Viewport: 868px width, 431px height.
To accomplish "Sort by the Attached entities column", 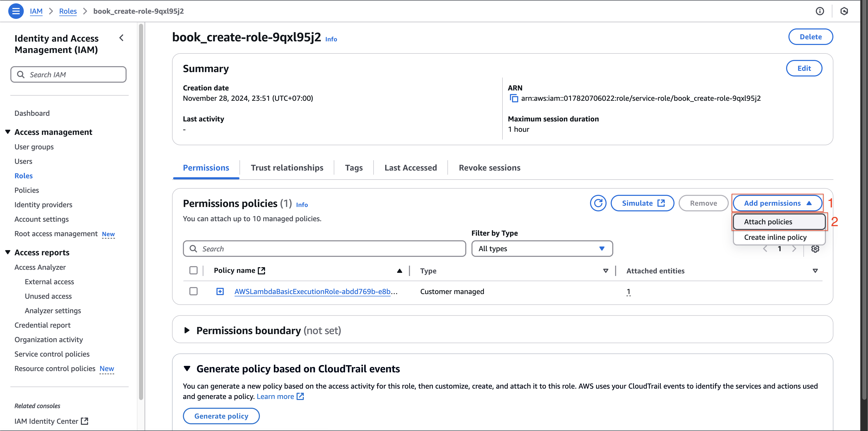I will point(815,271).
